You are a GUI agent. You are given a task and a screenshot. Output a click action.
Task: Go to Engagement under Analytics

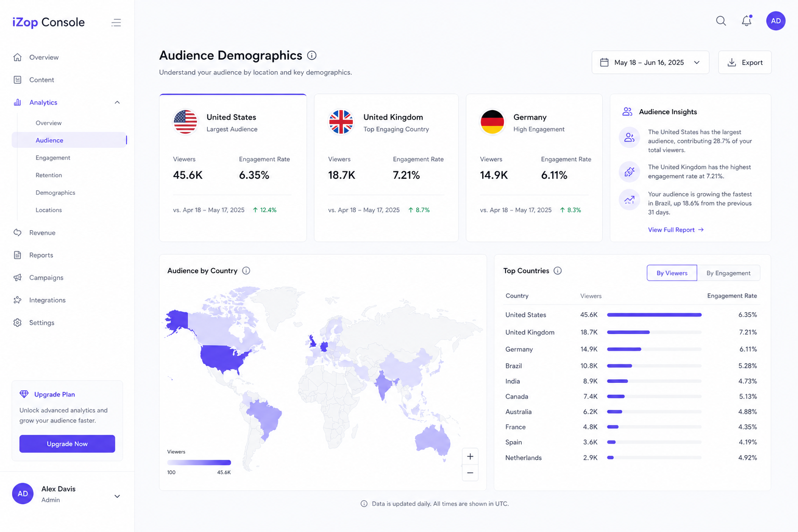point(53,157)
